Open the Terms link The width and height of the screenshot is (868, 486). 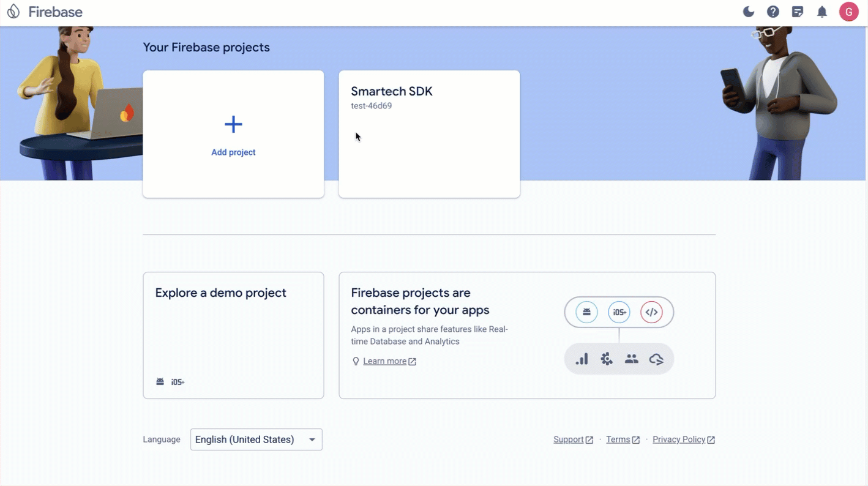pyautogui.click(x=623, y=439)
